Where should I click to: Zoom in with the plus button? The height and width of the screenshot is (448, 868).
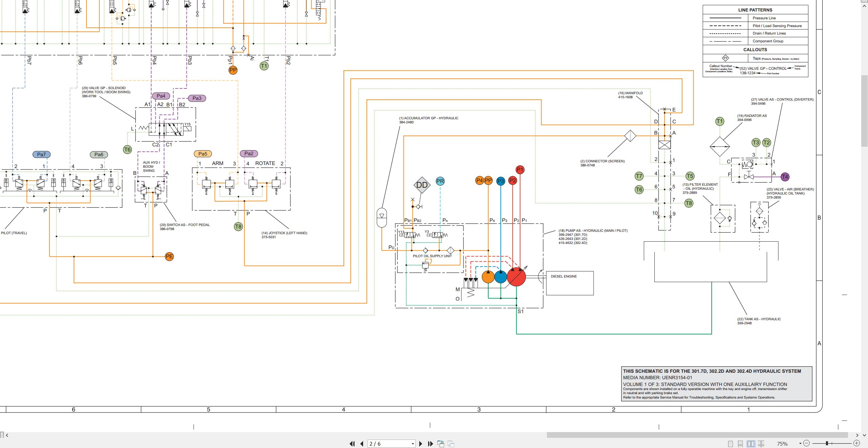click(856, 443)
